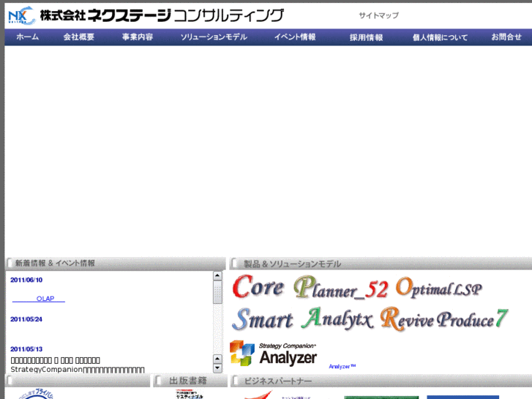532x399 pixels.
Task: Click the 製品 & ソリューションモデル header
Action: pyautogui.click(x=381, y=264)
